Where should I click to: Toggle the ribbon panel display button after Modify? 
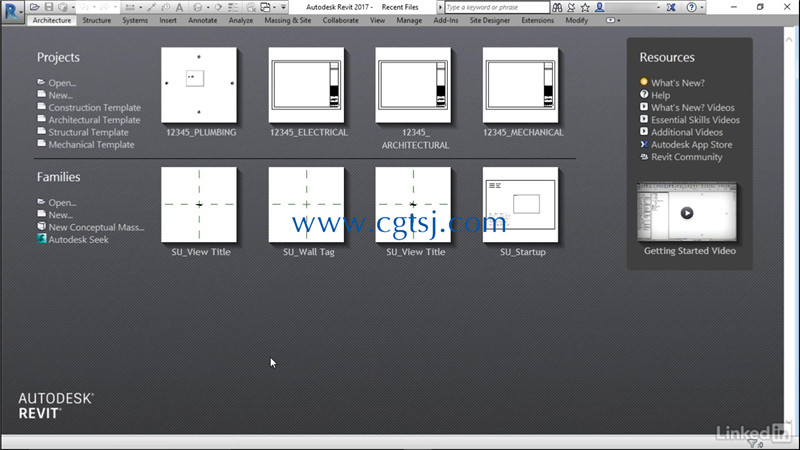[610, 20]
